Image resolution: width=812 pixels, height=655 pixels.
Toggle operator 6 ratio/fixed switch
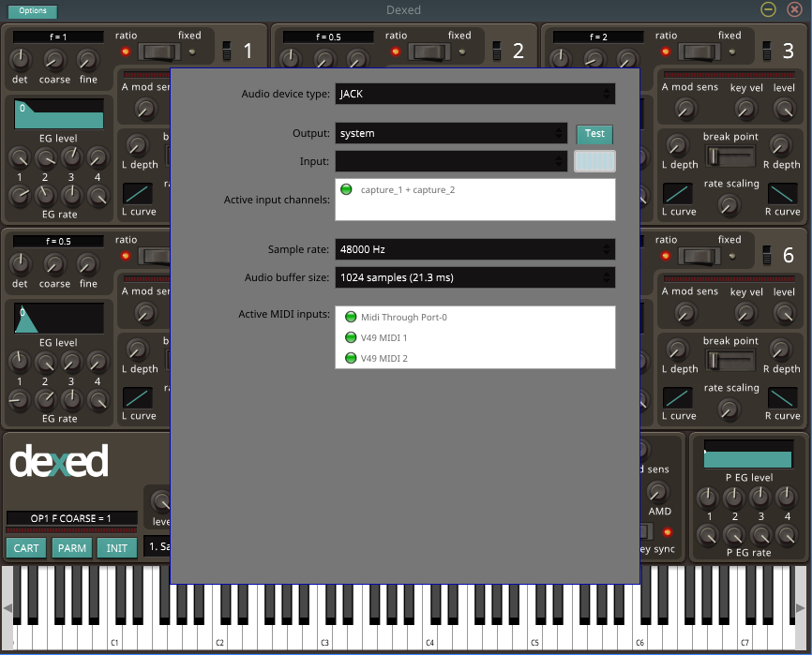700,256
